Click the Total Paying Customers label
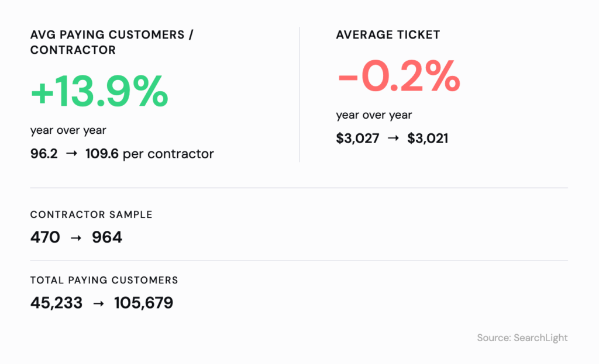 (x=104, y=280)
